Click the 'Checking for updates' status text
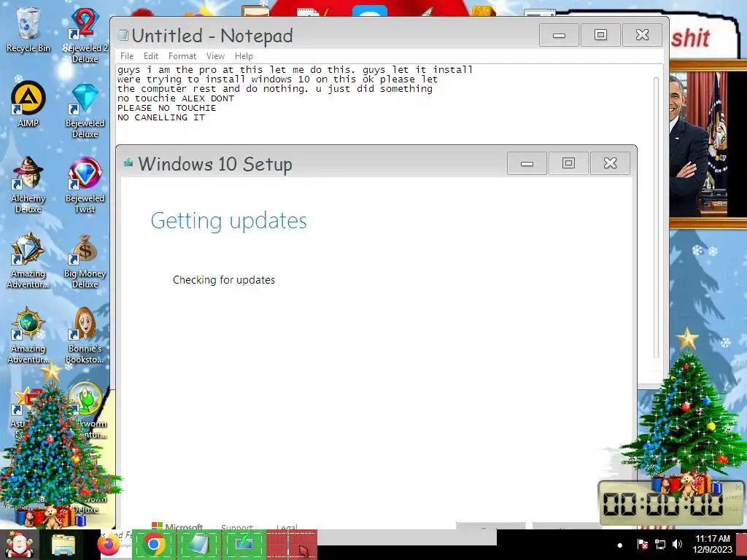747x560 pixels. pos(224,280)
